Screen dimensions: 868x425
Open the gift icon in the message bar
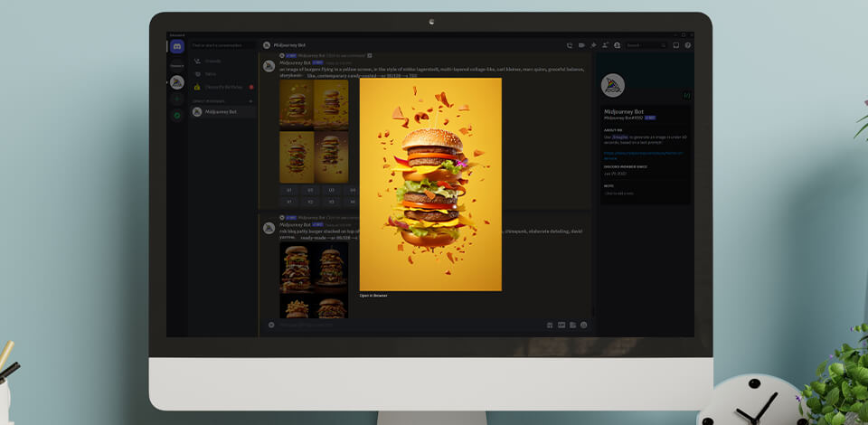point(550,325)
